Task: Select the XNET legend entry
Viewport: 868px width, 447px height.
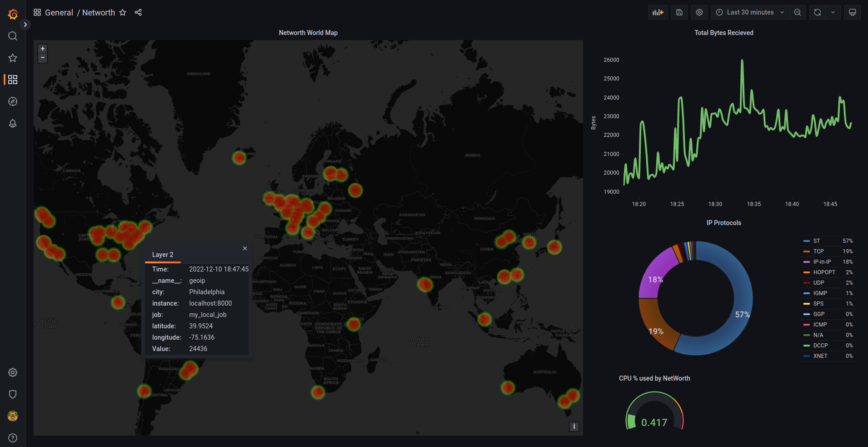Action: click(820, 356)
